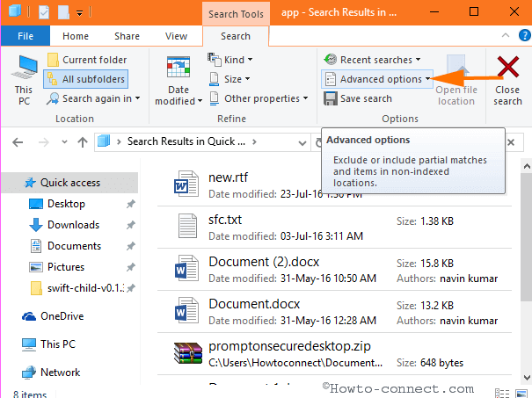Select Document.docx result
The height and width of the screenshot is (398, 532).
[334, 312]
